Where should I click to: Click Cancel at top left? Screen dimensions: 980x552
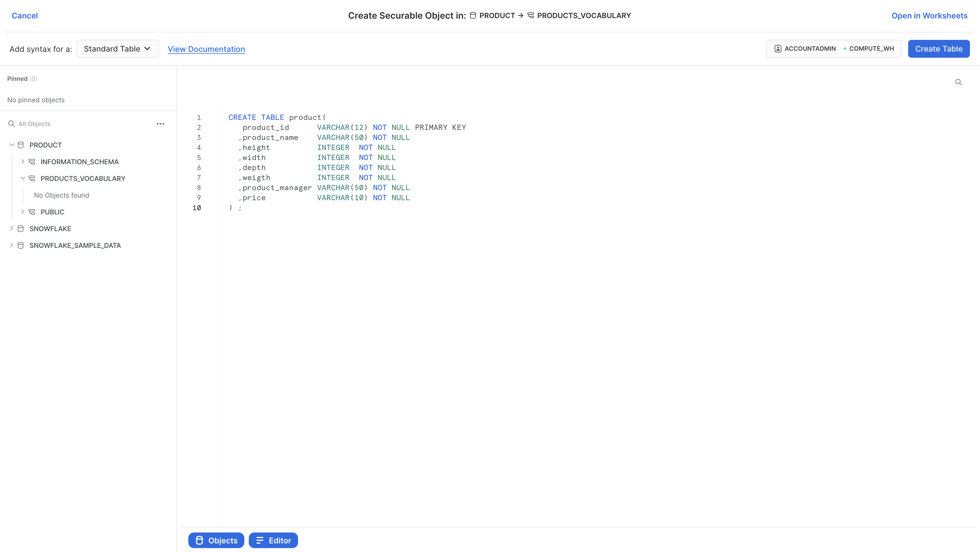pos(25,16)
